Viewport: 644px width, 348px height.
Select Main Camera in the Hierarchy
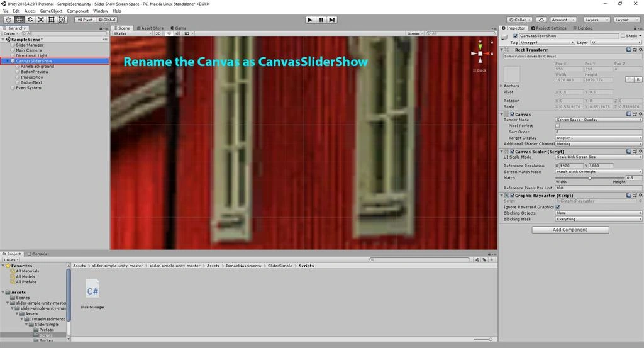[28, 50]
